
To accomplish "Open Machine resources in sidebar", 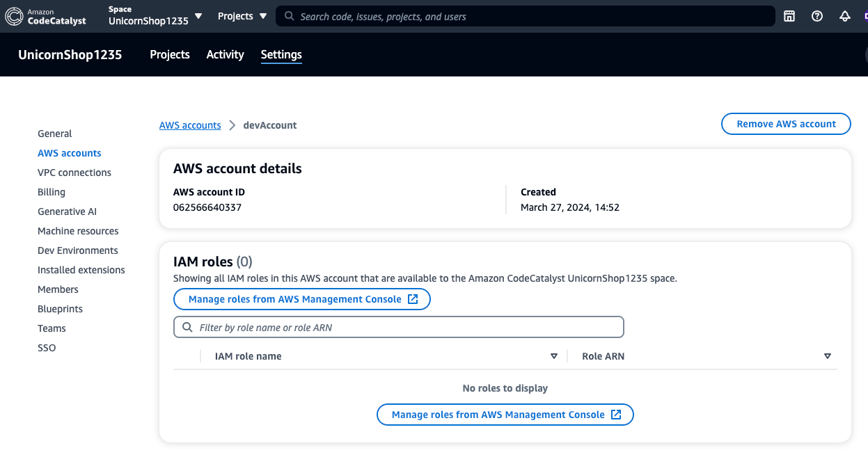I will pyautogui.click(x=78, y=231).
